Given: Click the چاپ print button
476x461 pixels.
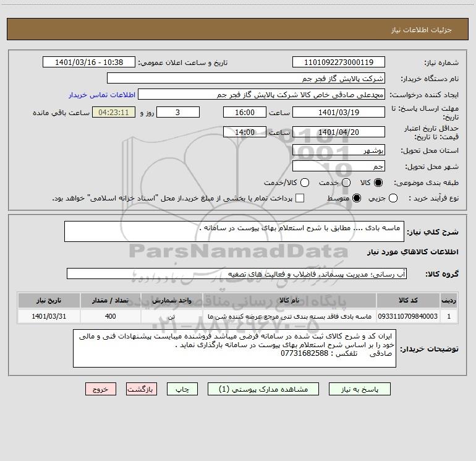Looking at the screenshot, I should [182, 389].
